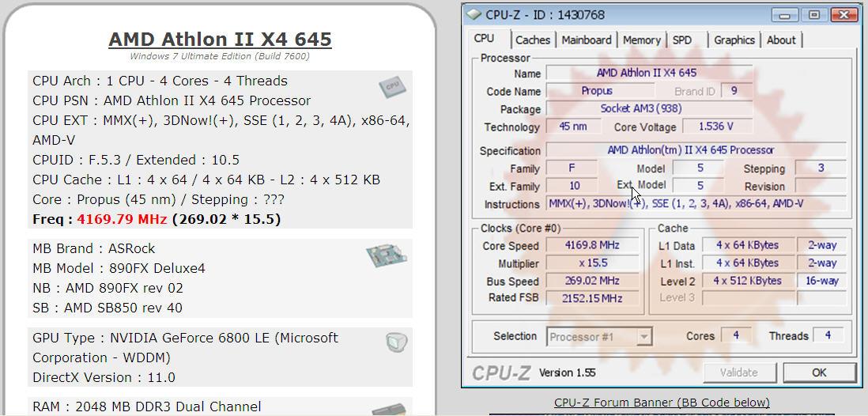Screen dimensions: 868x416
Task: Open the SPD tab
Action: (x=682, y=40)
